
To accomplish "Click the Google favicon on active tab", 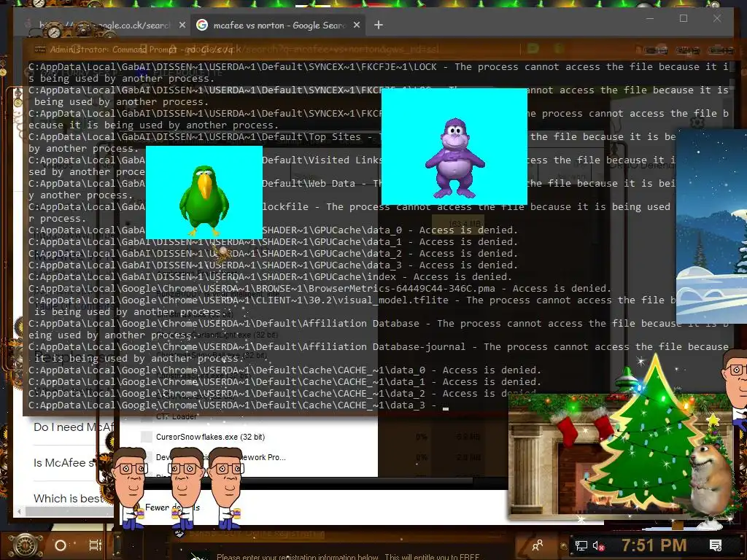I will pos(202,25).
